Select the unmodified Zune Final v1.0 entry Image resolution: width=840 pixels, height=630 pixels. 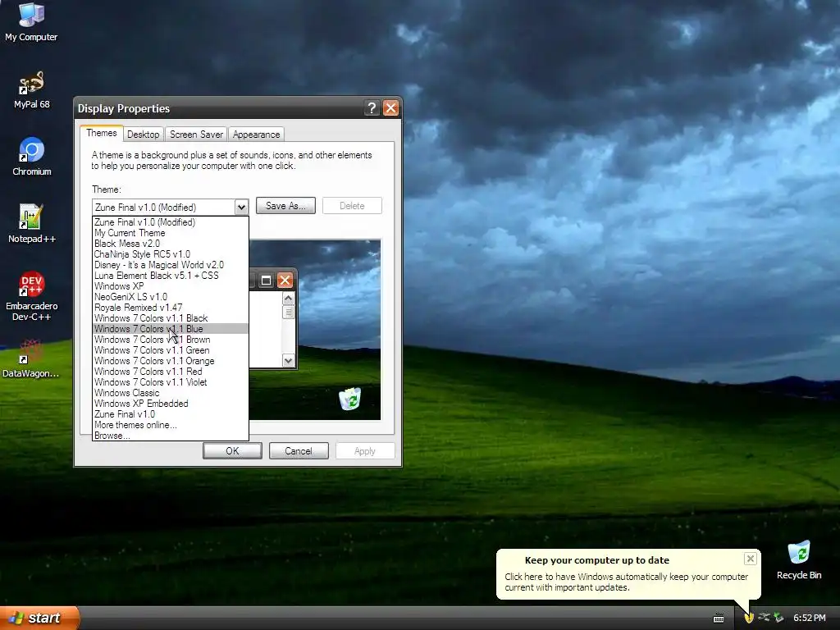point(171,414)
